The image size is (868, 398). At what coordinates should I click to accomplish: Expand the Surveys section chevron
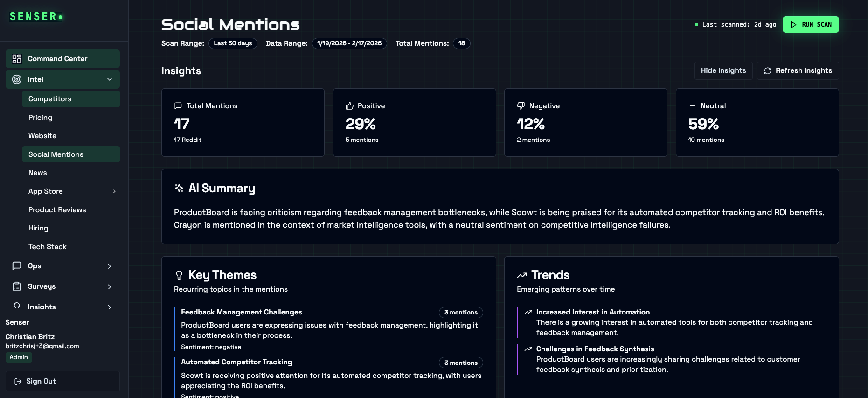110,286
